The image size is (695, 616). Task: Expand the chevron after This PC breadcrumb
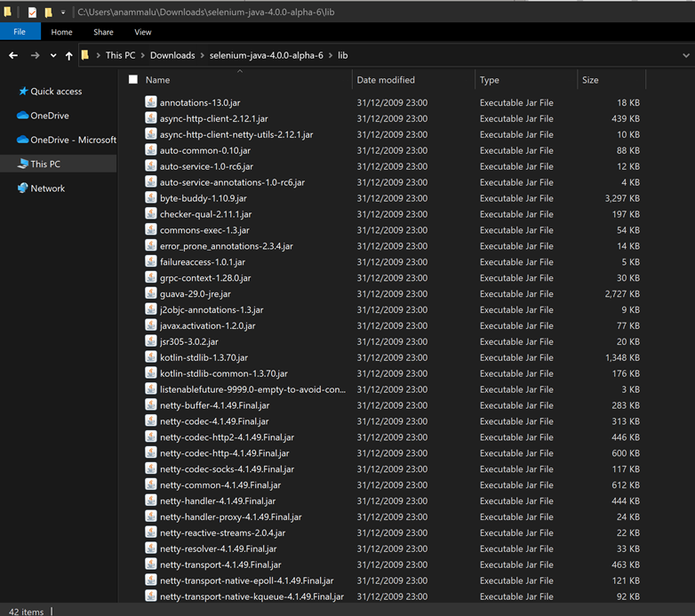(143, 55)
